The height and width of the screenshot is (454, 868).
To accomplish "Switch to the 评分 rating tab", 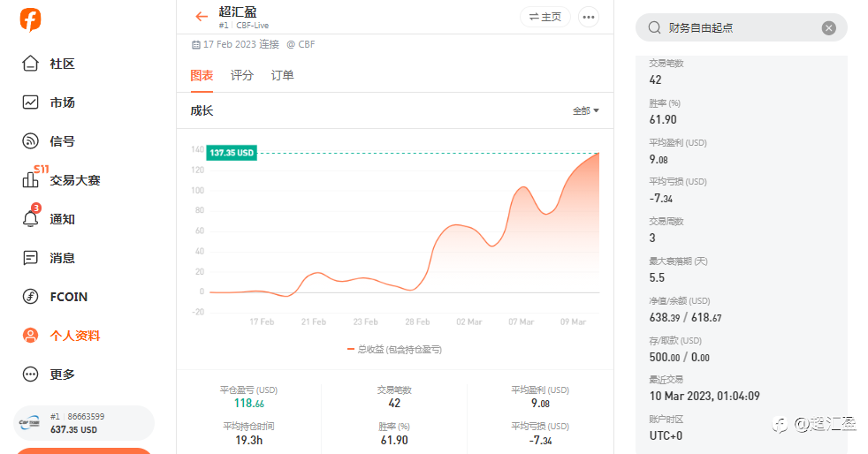I will pos(242,75).
